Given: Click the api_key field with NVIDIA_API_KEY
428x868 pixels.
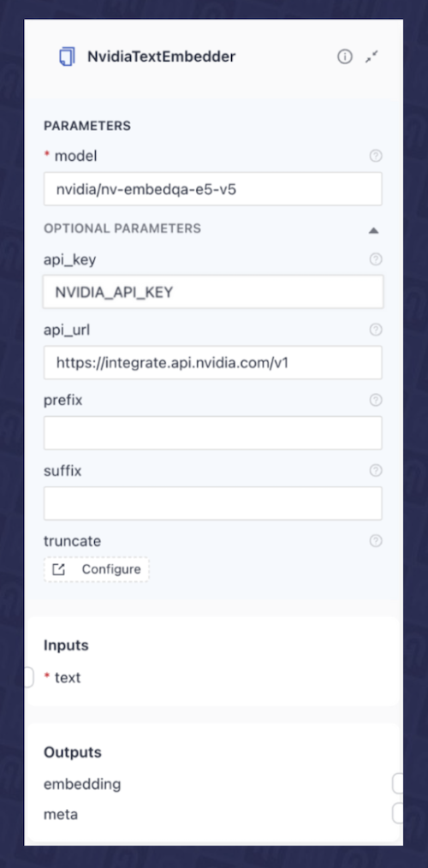Looking at the screenshot, I should tap(213, 292).
